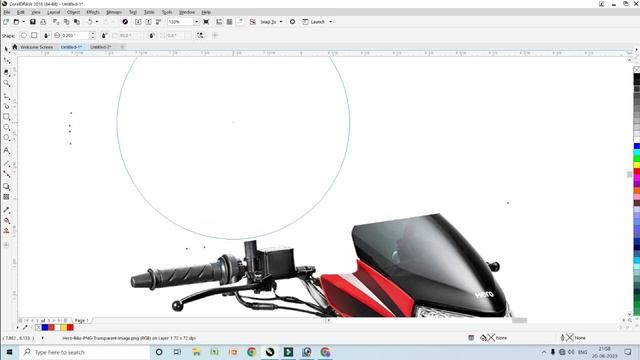Select the Transparency checkerboard tool
This screenshot has height=360, width=640.
tap(7, 197)
